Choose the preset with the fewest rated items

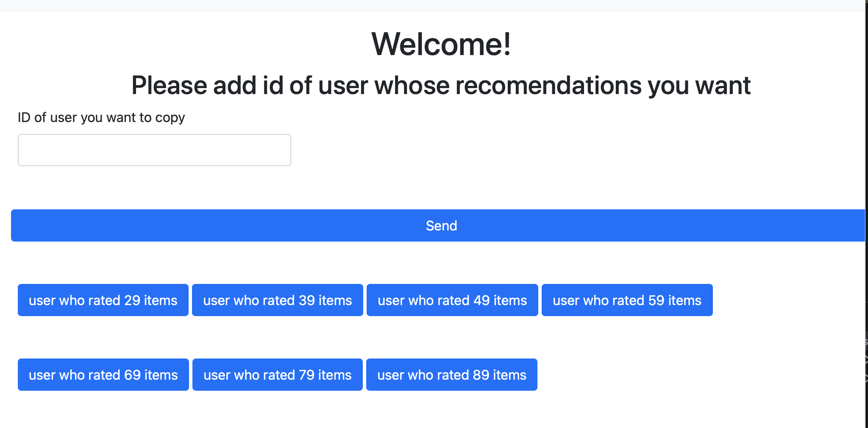click(103, 300)
